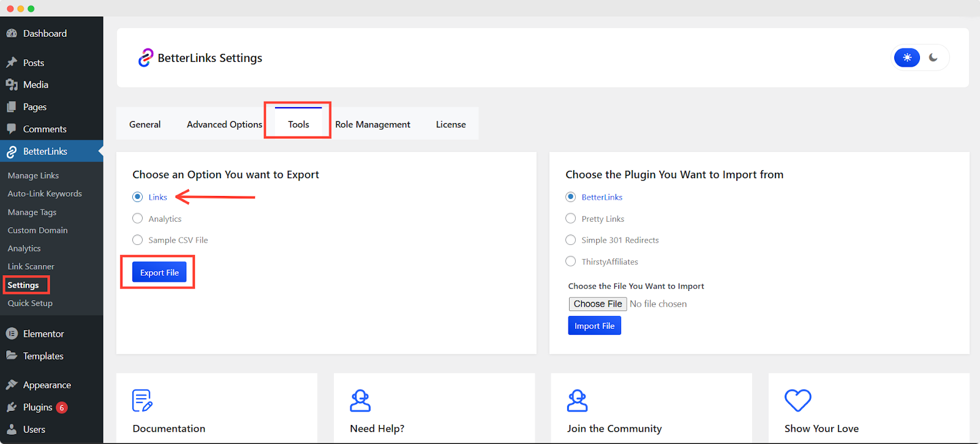Click the Media menu label
Image resolution: width=980 pixels, height=444 pixels.
click(x=36, y=85)
